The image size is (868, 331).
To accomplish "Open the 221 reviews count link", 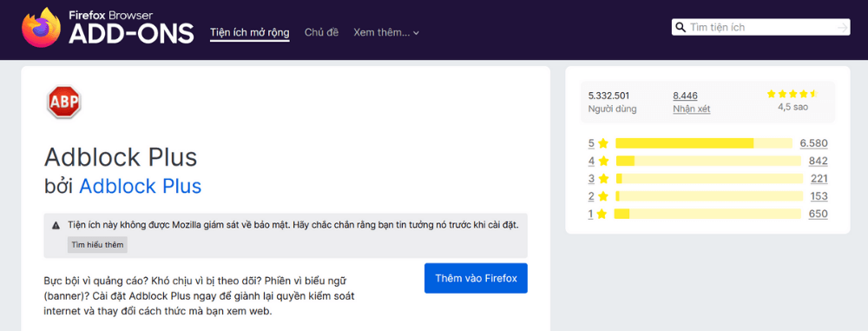I will click(x=819, y=178).
